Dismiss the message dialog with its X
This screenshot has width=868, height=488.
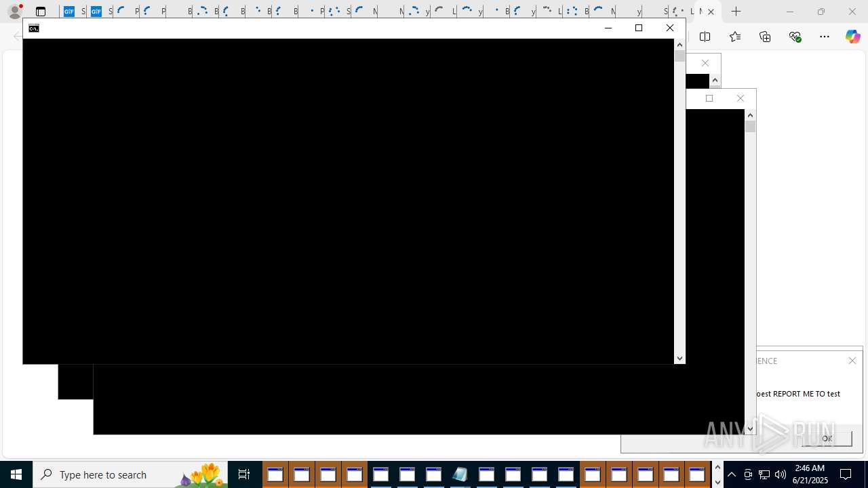[852, 361]
